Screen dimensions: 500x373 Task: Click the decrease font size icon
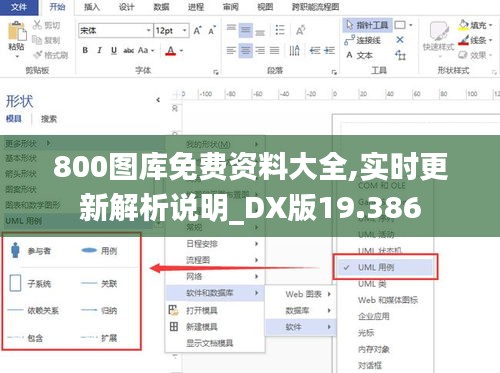[212, 30]
